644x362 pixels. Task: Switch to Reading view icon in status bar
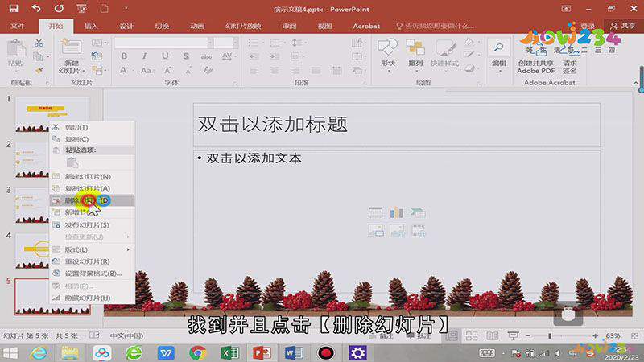tap(492, 336)
